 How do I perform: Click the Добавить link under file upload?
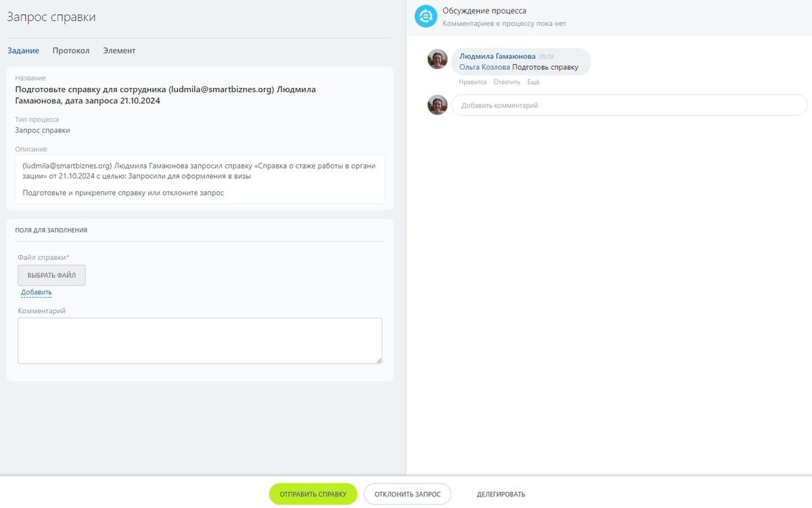pyautogui.click(x=37, y=293)
